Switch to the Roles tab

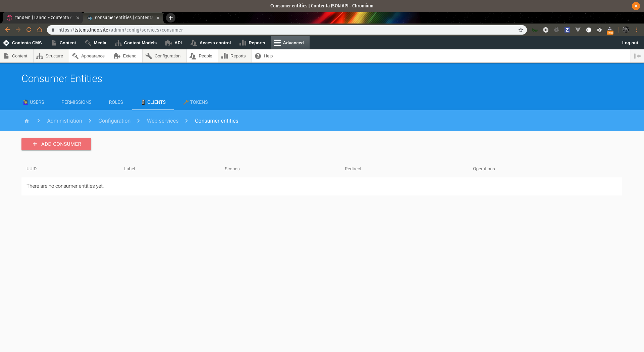pyautogui.click(x=116, y=102)
